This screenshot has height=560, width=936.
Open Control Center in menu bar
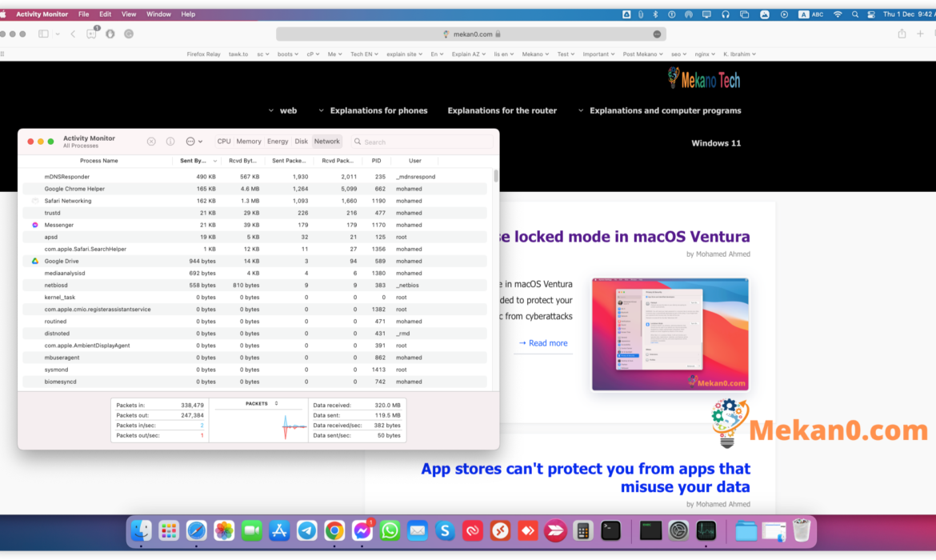pos(871,14)
